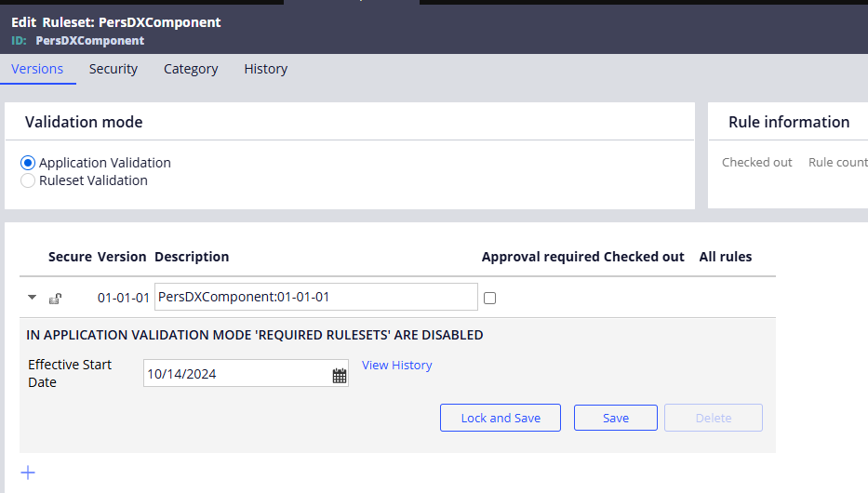
Task: Select Application Validation mode
Action: coord(28,163)
